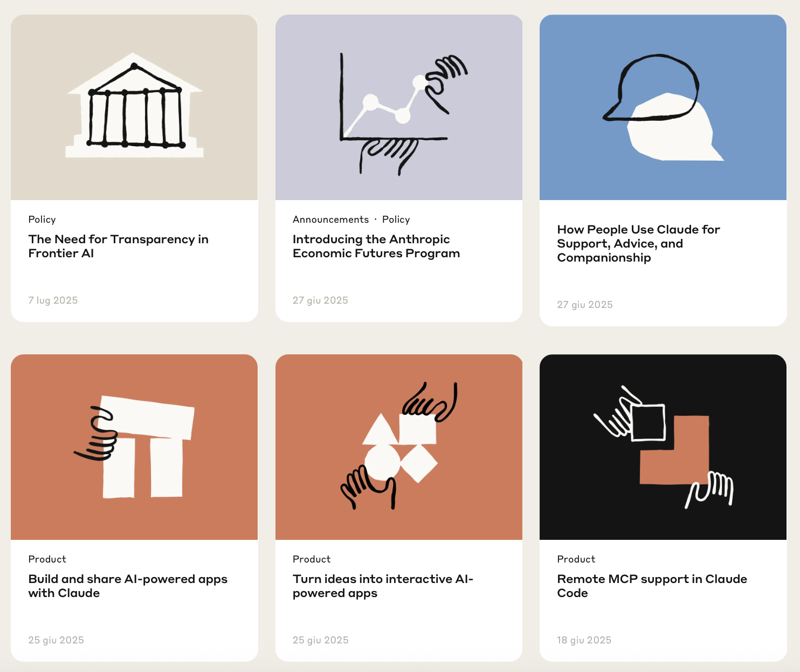Screen dimensions: 800x672
Task: Select the hand holding arch blocks illustration
Action: pos(134,447)
